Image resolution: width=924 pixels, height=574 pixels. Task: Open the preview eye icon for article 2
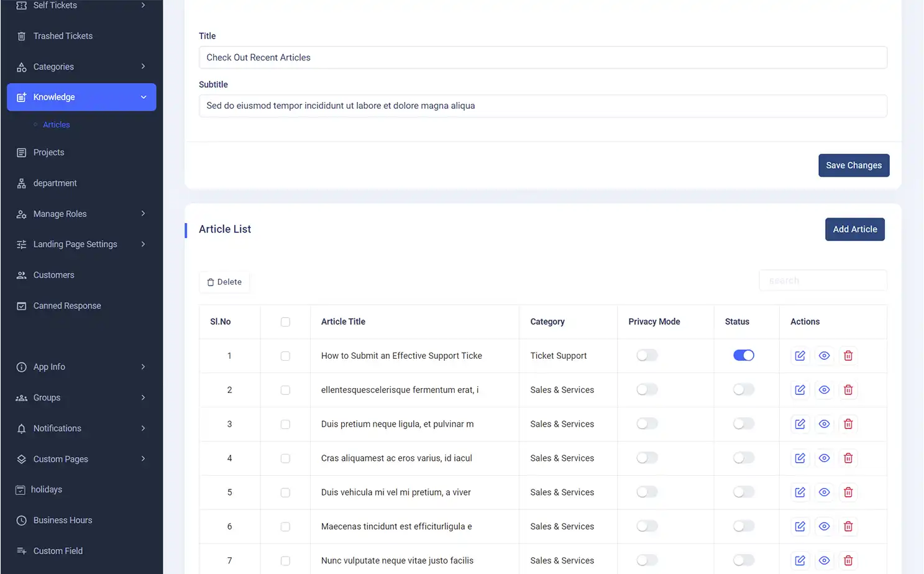coord(824,389)
